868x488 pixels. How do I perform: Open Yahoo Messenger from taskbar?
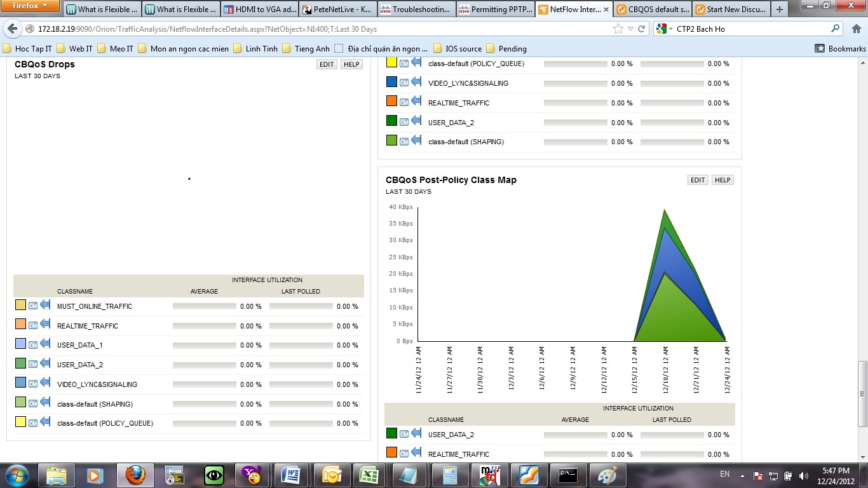pyautogui.click(x=252, y=475)
